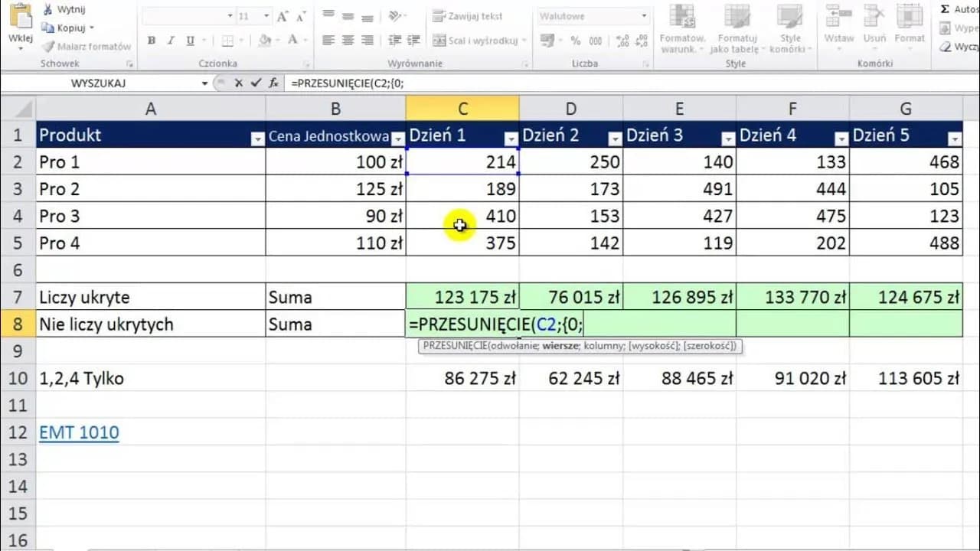Viewport: 980px width, 551px height.
Task: Toggle Underline formatting
Action: 190,41
